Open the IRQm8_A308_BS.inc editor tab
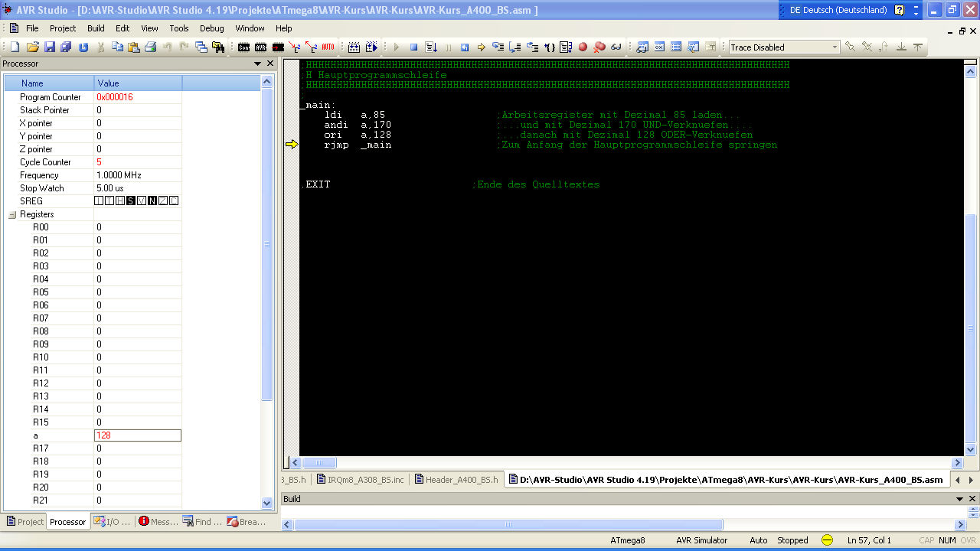980x551 pixels. (x=361, y=480)
